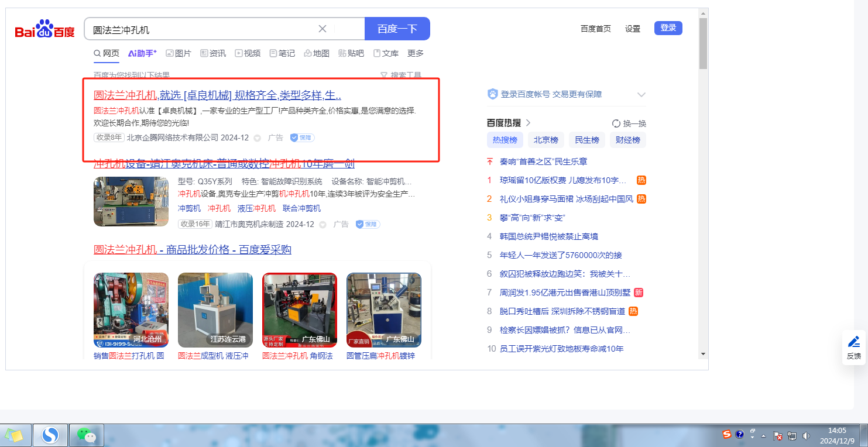This screenshot has width=868, height=447.
Task: Open the 销售圆法兰打孔机 product caption
Action: pos(129,355)
